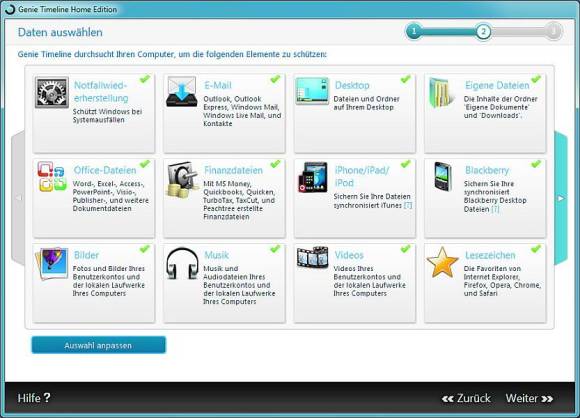Click the Genie Timeline title bar logo
Viewport: 580px width, 418px height.
9,9
